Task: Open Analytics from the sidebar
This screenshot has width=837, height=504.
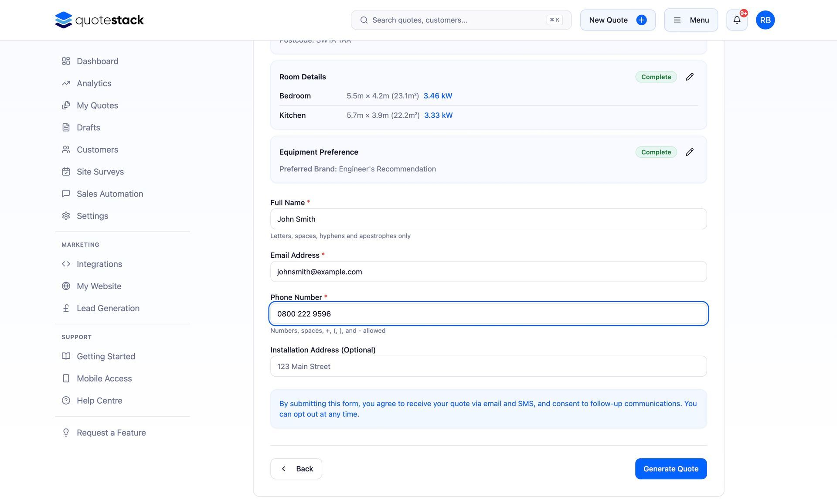Action: (x=94, y=83)
